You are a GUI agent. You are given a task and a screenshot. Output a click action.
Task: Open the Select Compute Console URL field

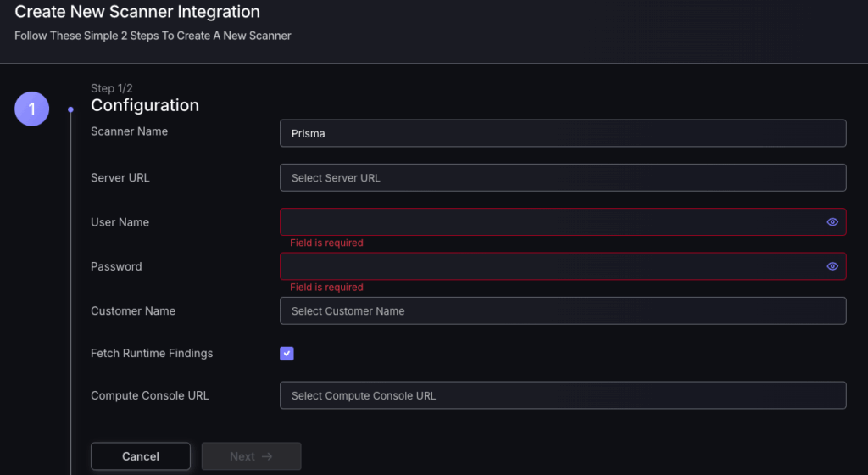pos(563,395)
